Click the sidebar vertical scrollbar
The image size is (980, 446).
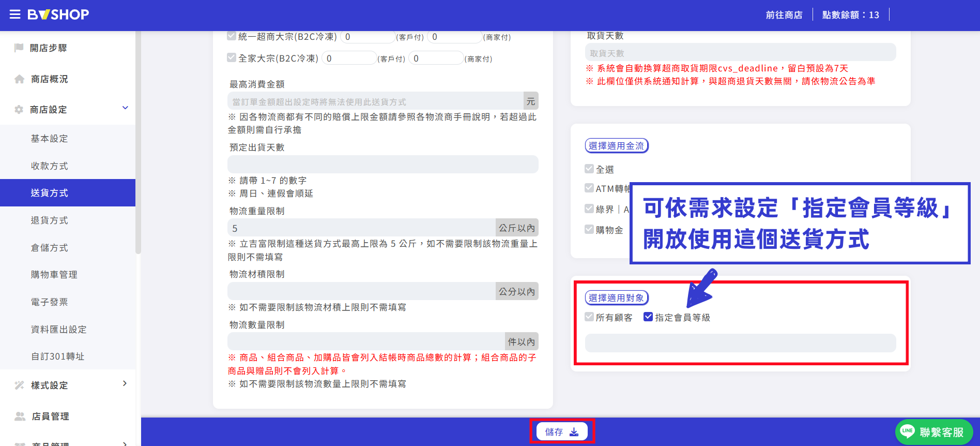pos(138,142)
